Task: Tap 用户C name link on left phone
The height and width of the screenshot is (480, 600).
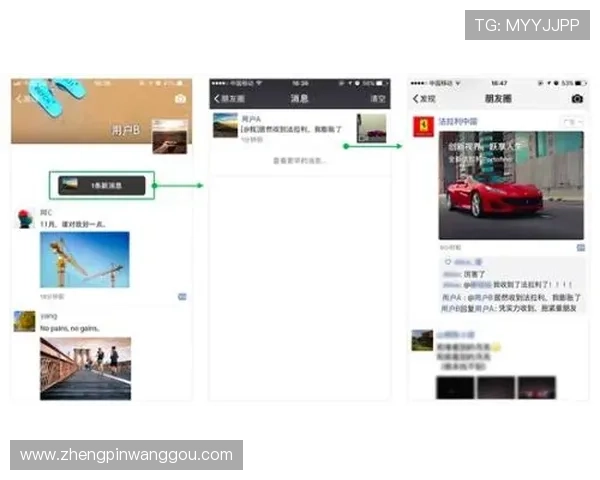Action: coord(46,212)
